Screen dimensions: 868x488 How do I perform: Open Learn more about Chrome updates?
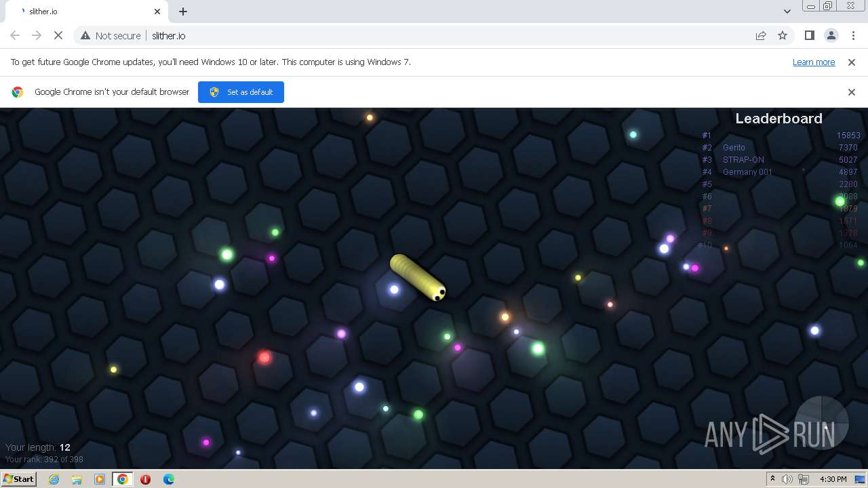click(814, 62)
